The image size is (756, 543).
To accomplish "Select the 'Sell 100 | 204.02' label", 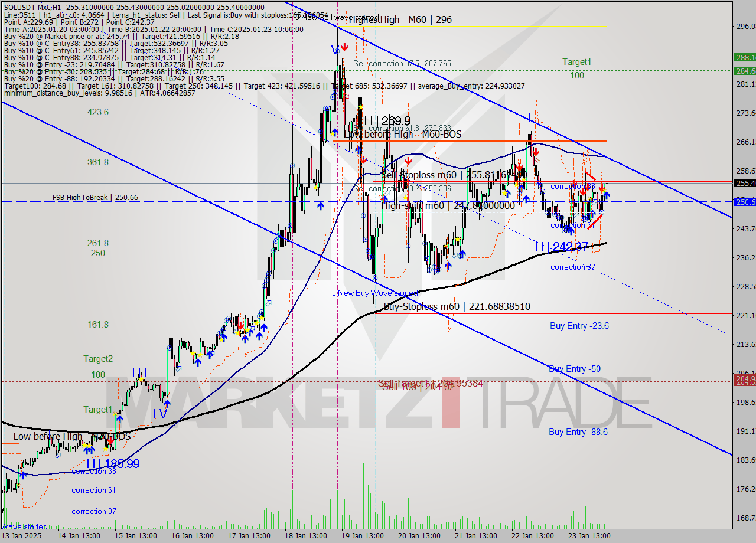I will (x=418, y=387).
